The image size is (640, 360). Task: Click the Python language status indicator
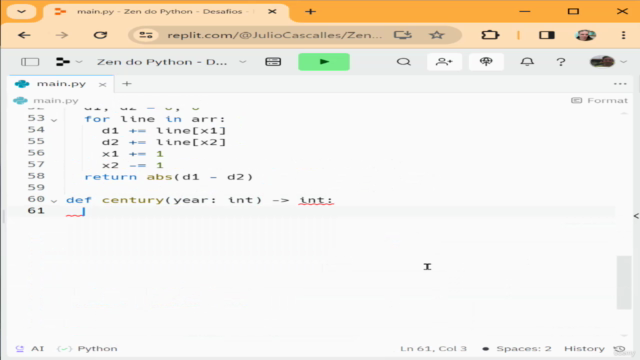(x=88, y=349)
